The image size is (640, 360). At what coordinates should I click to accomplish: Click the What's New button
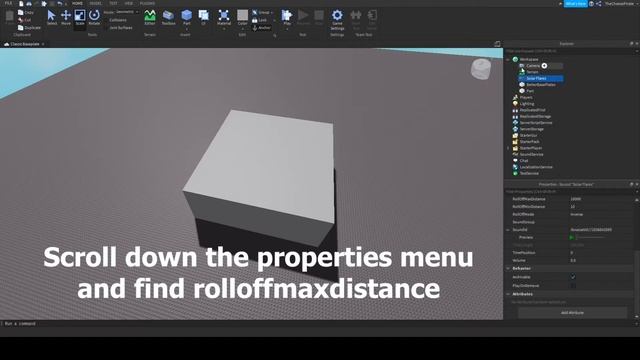click(576, 3)
